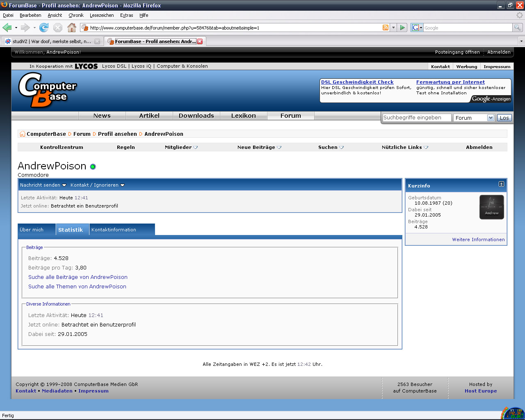
Task: Click the stop loading icon
Action: (x=58, y=27)
